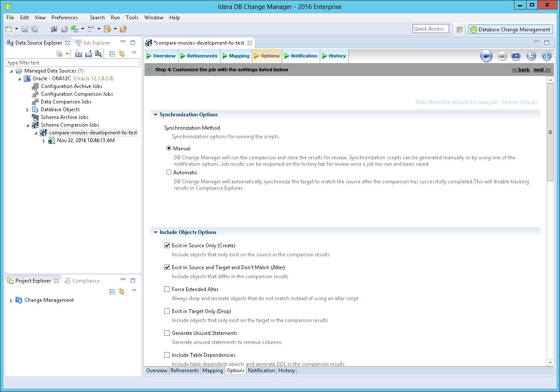Screen dimensions: 560x392
Task: Uncheck Exist in Source and Target and Don't Match
Action: click(167, 267)
